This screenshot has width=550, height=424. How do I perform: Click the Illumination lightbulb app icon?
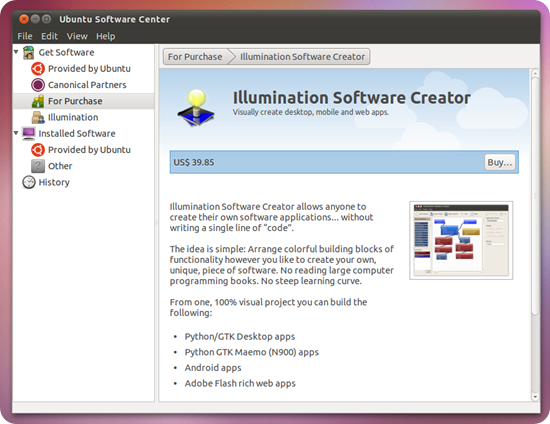[196, 107]
